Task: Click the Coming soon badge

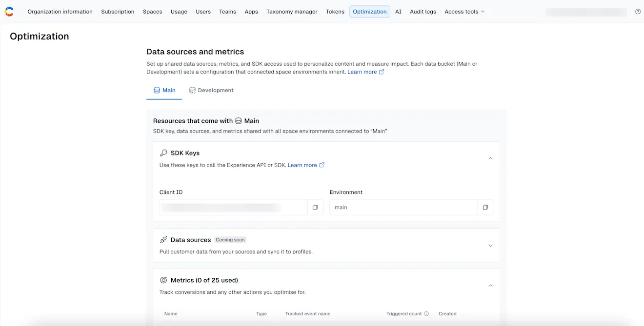Action: (x=230, y=240)
